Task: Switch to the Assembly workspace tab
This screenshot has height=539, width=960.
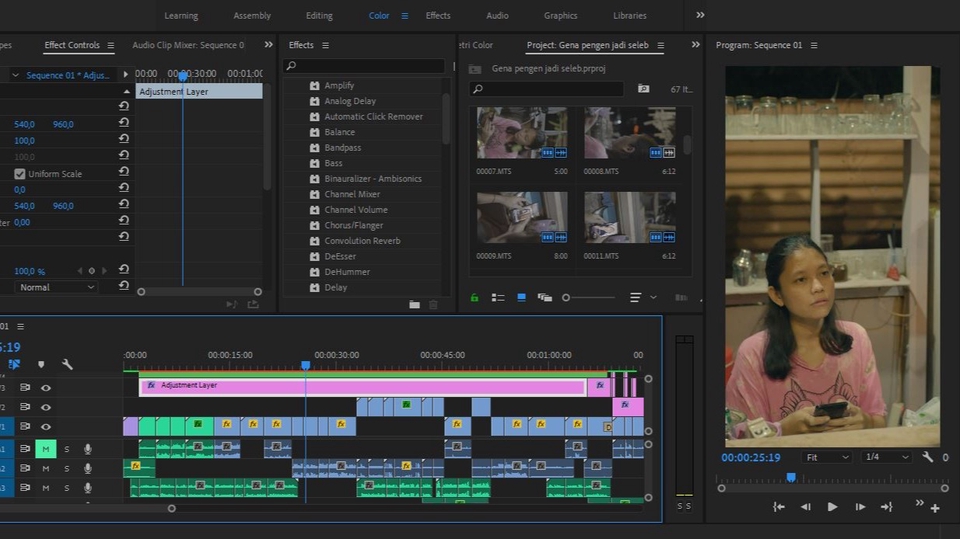Action: (x=252, y=16)
